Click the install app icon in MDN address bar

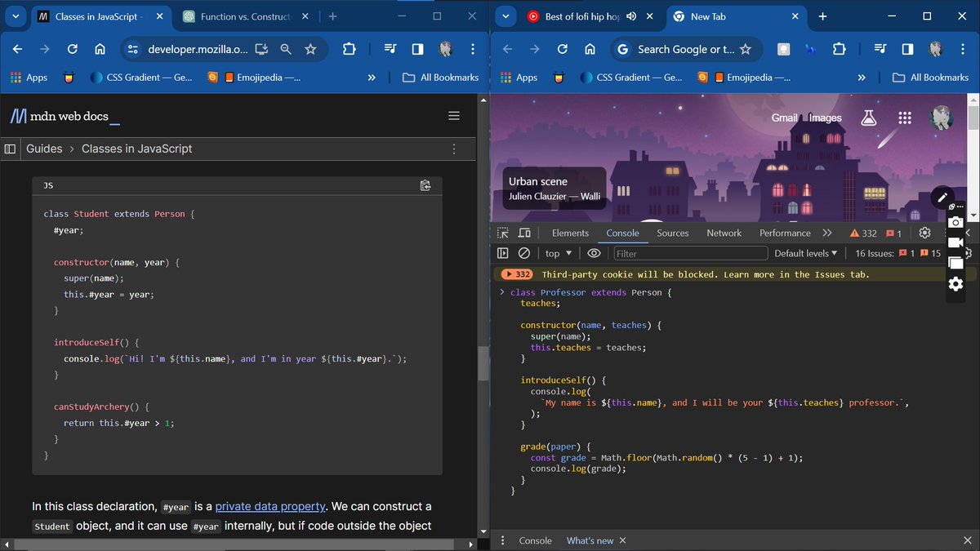coord(261,49)
